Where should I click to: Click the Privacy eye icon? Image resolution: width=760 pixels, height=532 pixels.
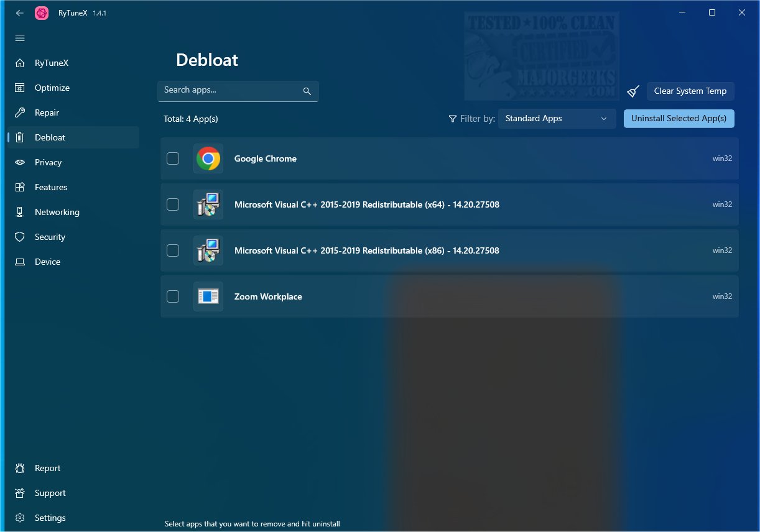click(x=20, y=163)
